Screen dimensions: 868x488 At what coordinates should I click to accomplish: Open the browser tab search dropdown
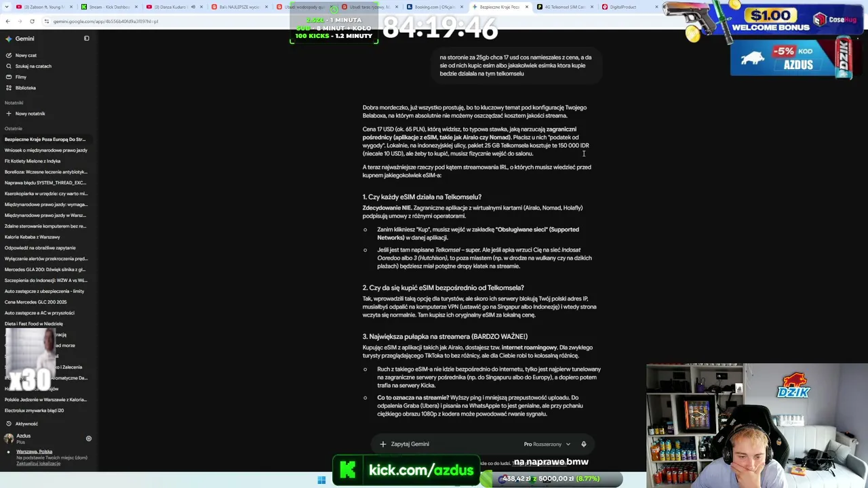tap(6, 7)
